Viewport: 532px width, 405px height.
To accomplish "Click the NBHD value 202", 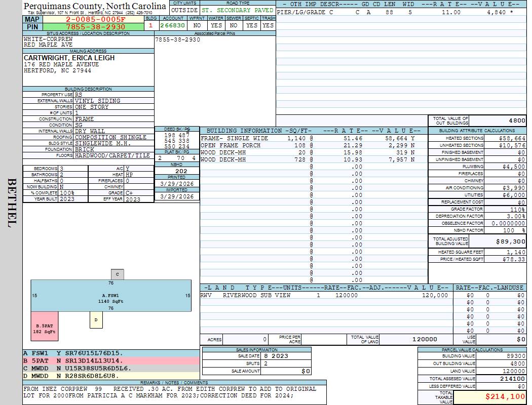I will coord(177,171).
